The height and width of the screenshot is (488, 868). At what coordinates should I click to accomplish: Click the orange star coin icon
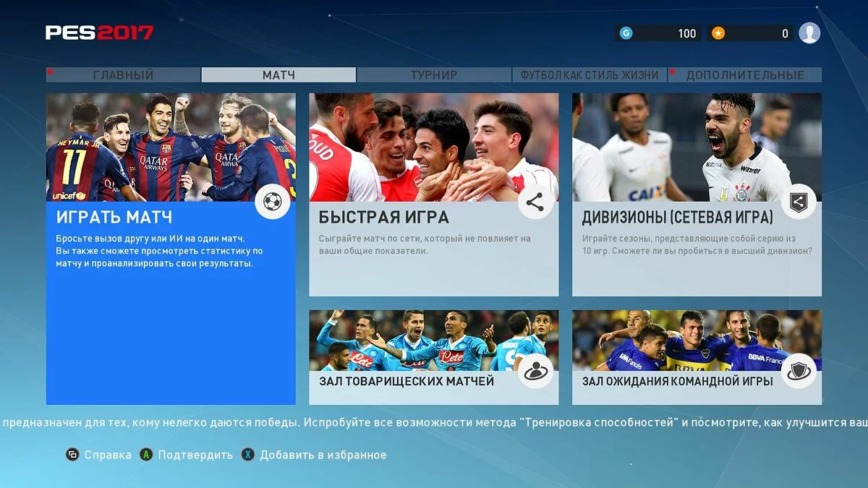718,33
